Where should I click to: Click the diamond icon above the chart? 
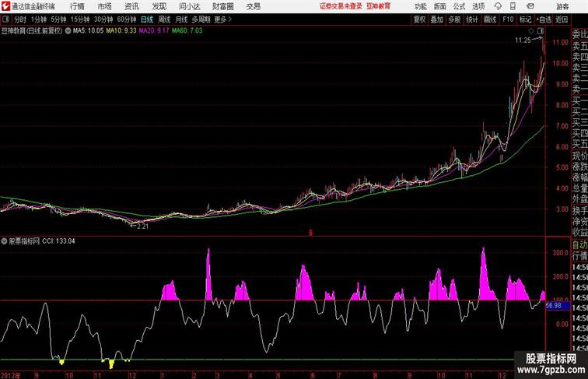click(x=531, y=31)
